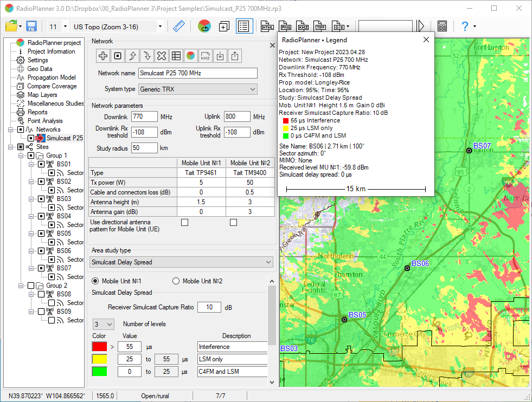Open the Area study type dropdown
This screenshot has width=532, height=402.
tap(182, 262)
